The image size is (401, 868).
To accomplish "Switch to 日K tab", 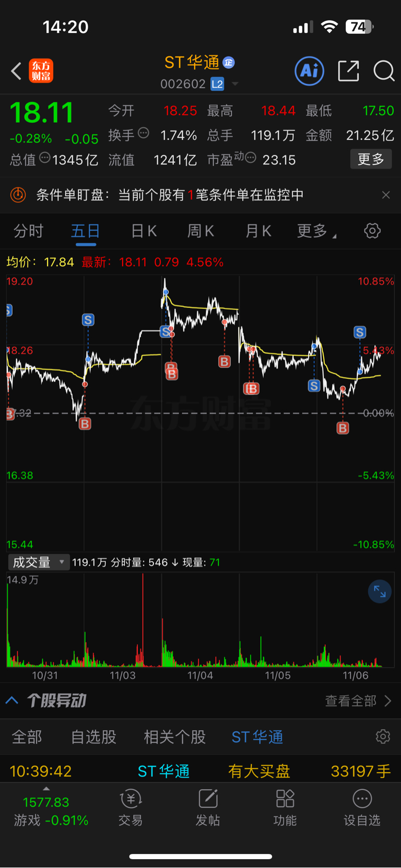I will (x=144, y=231).
